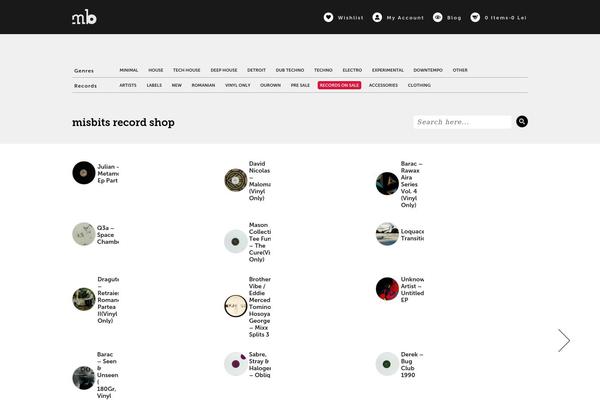Click Unknown Artist Untitled EP title
Screen dimensions: 600x400
coord(412,289)
